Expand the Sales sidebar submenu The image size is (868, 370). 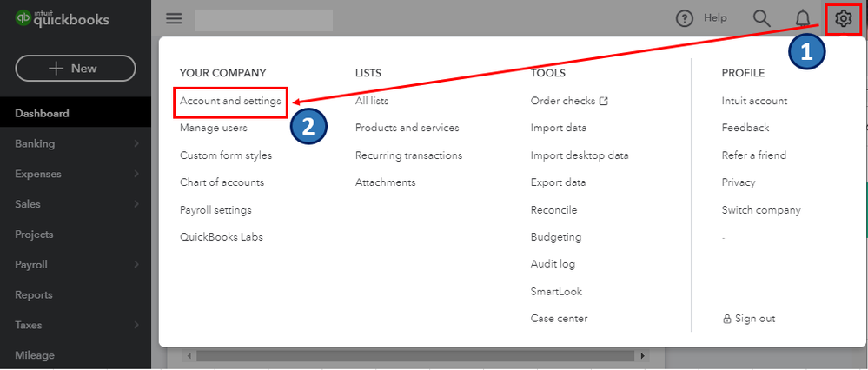pos(136,204)
